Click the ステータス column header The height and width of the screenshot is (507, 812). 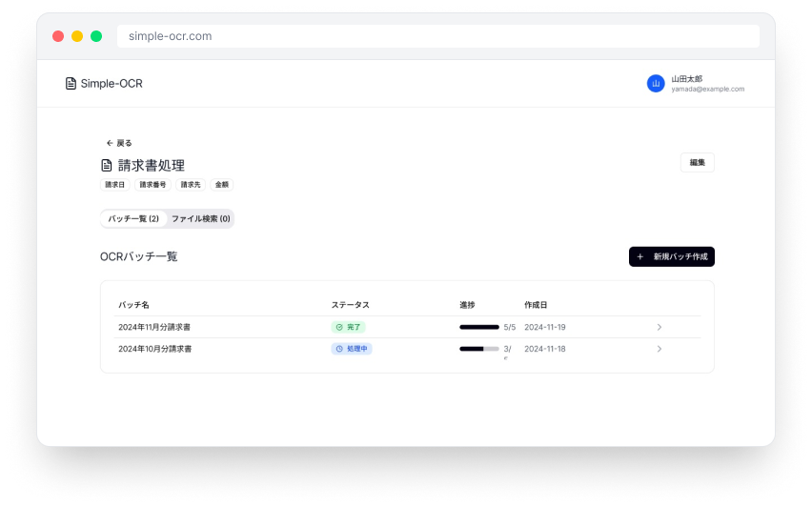(x=351, y=305)
